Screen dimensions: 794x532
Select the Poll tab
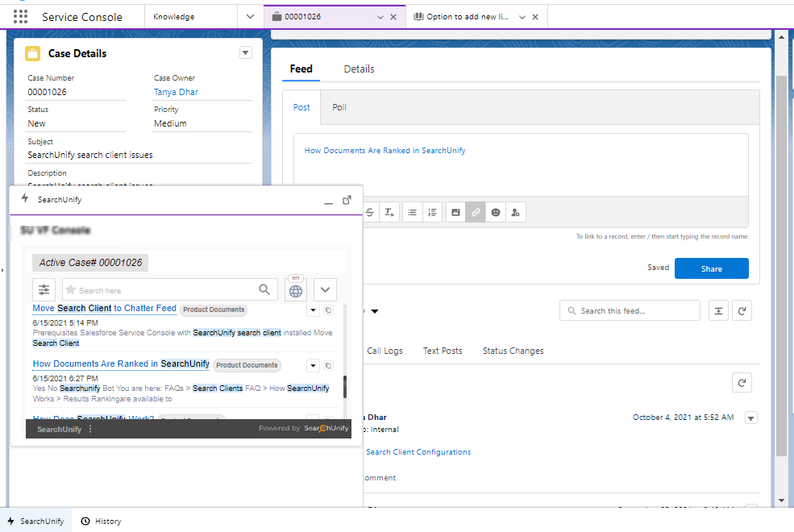(x=339, y=107)
